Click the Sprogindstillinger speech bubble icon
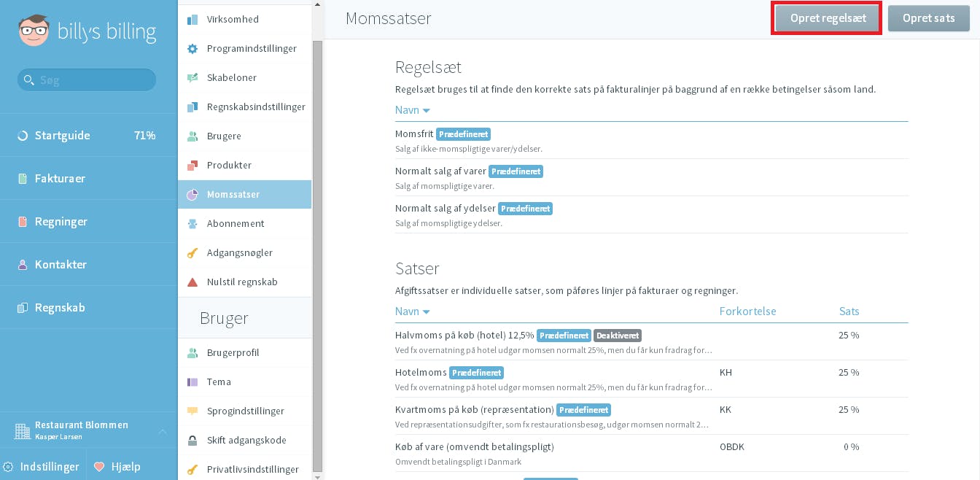The width and height of the screenshot is (980, 480). click(192, 411)
